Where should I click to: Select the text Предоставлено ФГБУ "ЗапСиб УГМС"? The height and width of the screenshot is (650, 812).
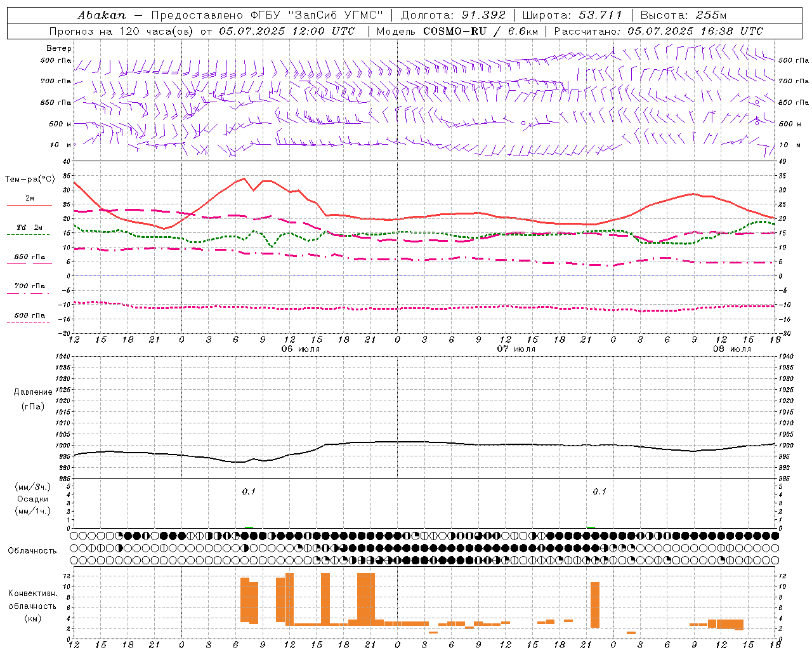tap(267, 15)
